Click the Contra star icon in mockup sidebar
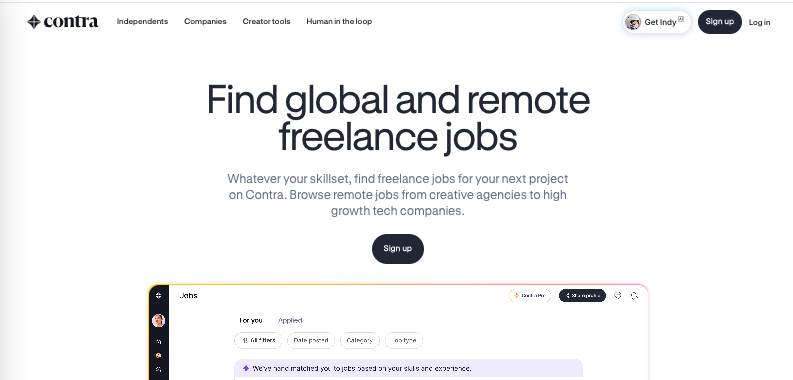793x380 pixels. (158, 295)
